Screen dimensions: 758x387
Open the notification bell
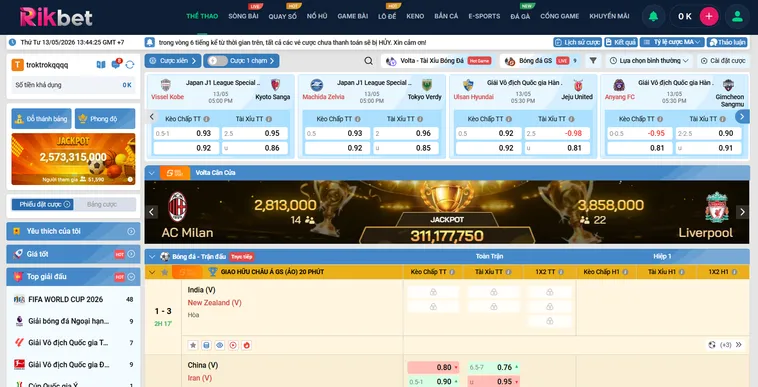coord(653,16)
